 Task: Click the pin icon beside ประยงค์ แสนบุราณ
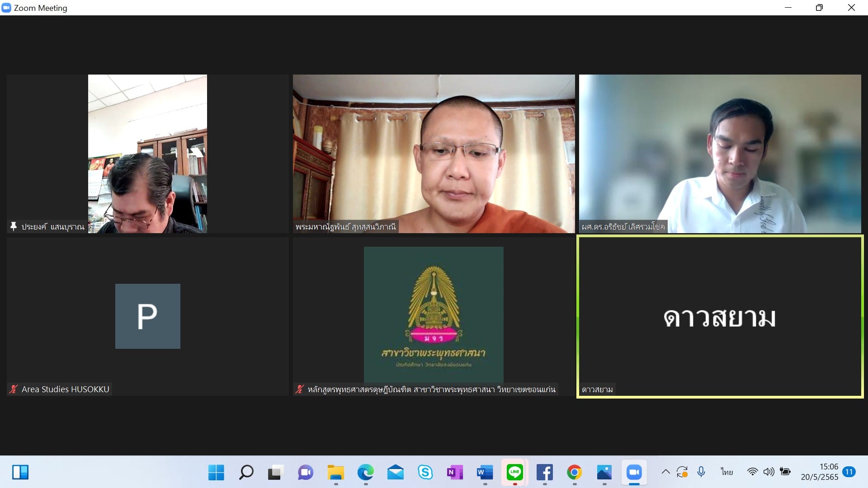click(x=14, y=226)
